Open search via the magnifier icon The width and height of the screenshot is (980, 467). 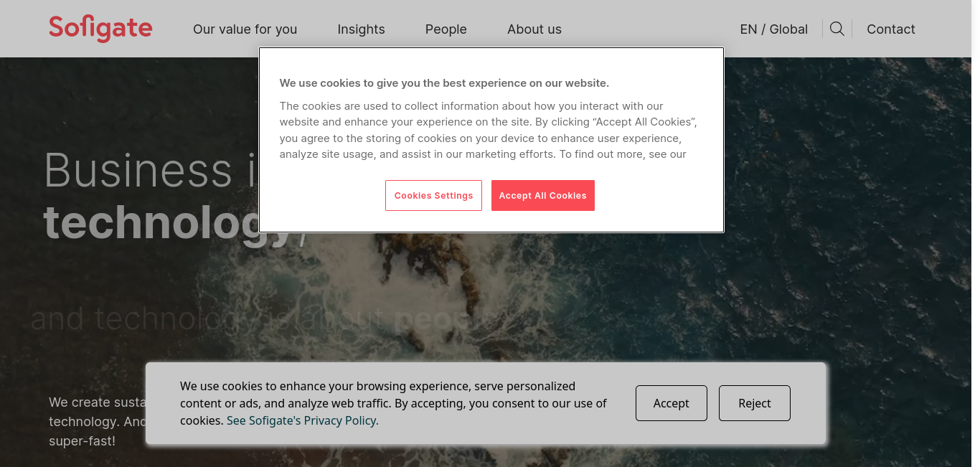coord(837,29)
